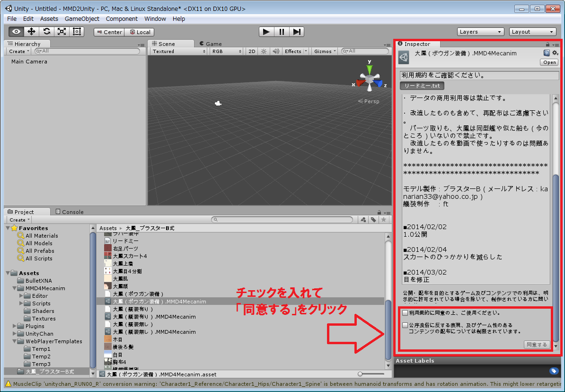
Task: Switch to the Game tab
Action: pos(211,44)
